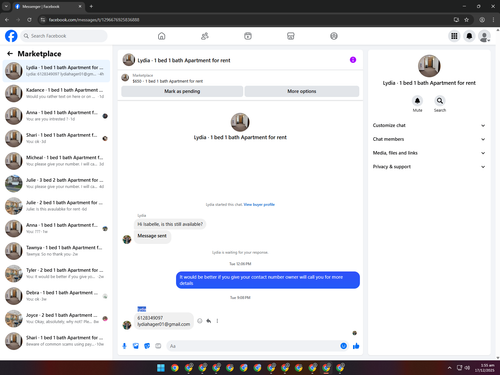Open Julie 3 bed 2 bath conversation
Image resolution: width=500 pixels, height=375 pixels.
(56, 183)
